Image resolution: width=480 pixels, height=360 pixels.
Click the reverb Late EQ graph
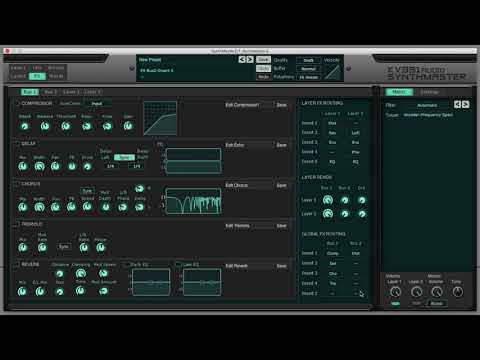pyautogui.click(x=202, y=282)
